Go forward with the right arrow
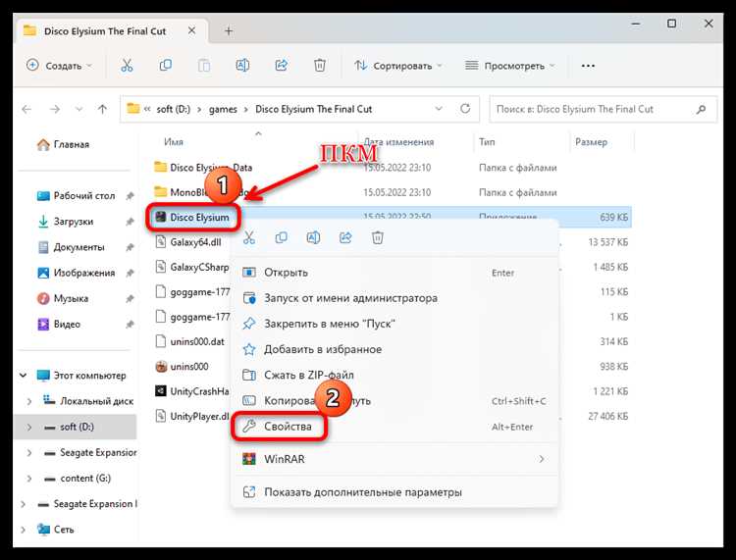736x560 pixels. click(55, 109)
